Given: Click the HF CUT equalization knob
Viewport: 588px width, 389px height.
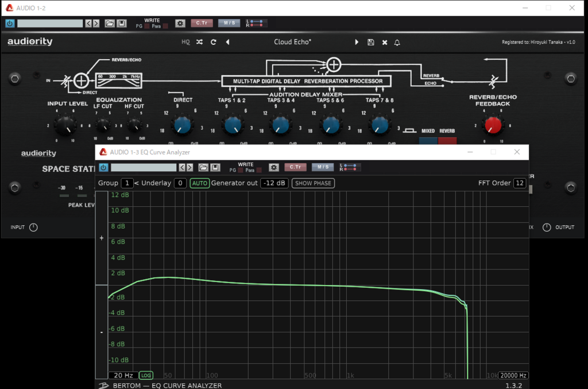Looking at the screenshot, I should tap(134, 125).
